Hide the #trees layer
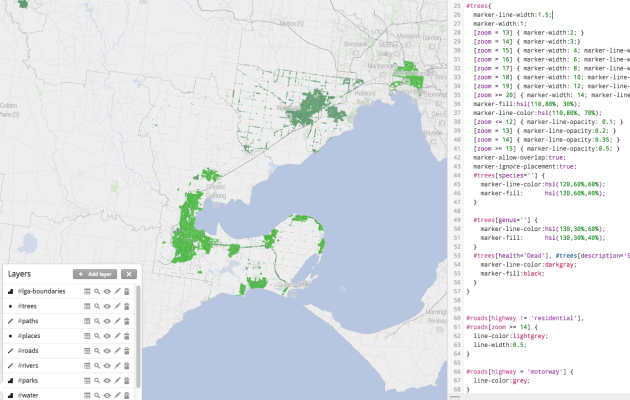Image resolution: width=630 pixels, height=400 pixels. pos(107,306)
